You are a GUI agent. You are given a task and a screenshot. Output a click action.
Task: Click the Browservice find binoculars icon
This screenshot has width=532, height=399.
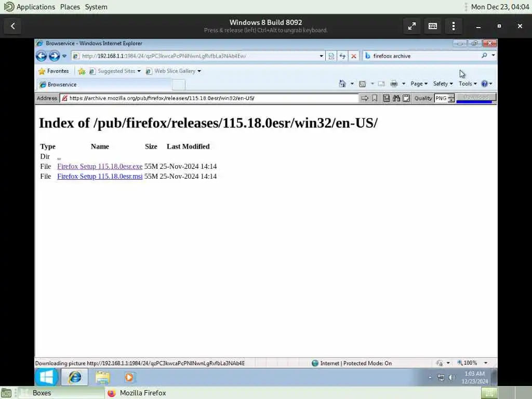396,98
